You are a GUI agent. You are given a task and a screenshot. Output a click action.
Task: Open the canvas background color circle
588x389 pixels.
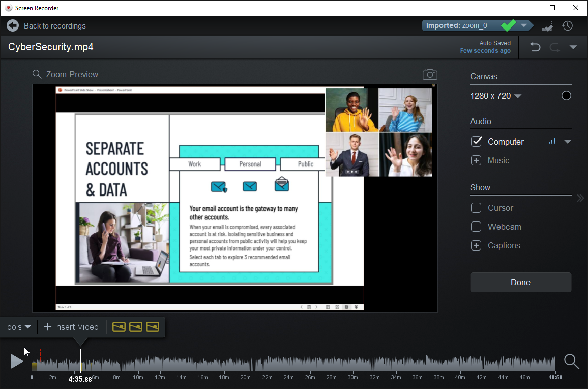(x=566, y=96)
